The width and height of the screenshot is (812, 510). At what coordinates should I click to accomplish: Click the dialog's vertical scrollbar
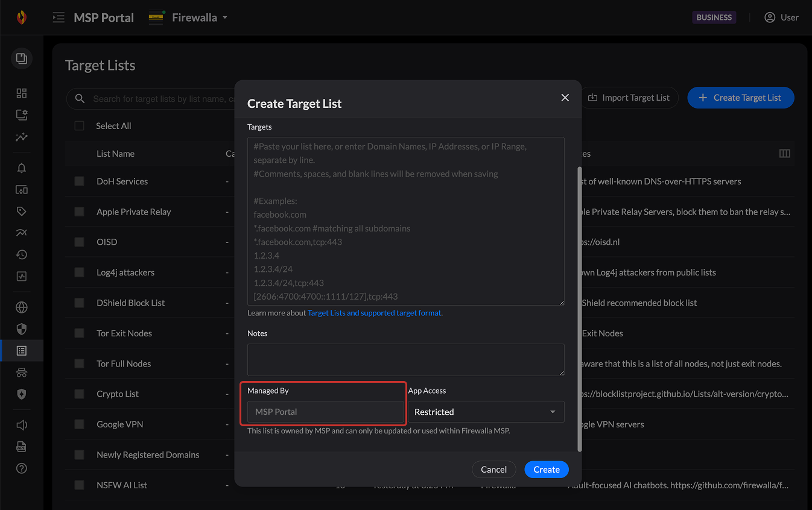(x=580, y=307)
